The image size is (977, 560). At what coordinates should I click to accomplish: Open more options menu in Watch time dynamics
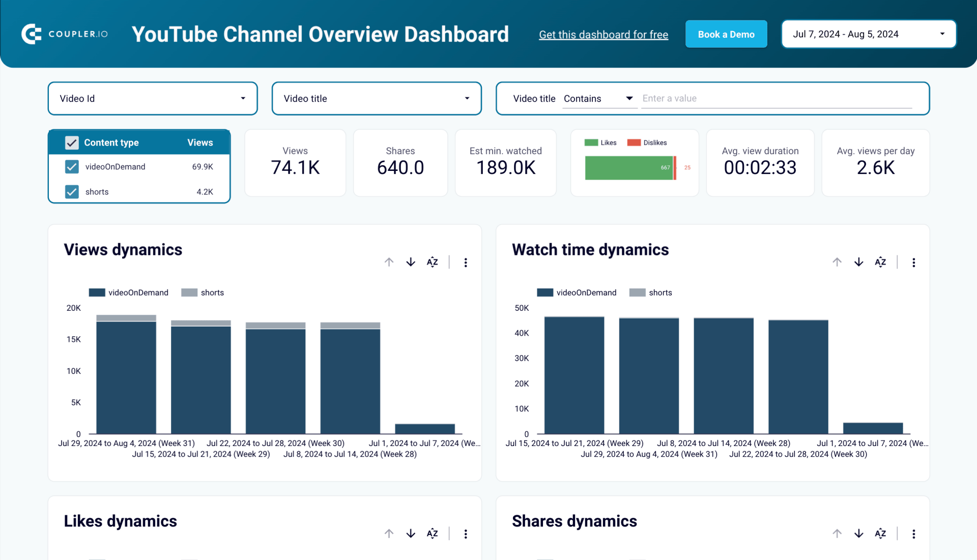pos(914,262)
